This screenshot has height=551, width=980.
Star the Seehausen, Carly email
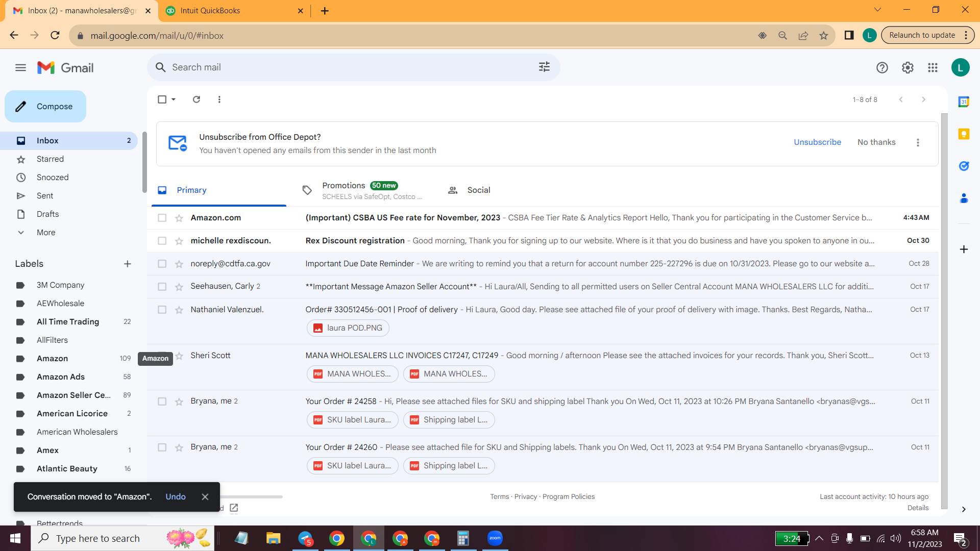179,287
